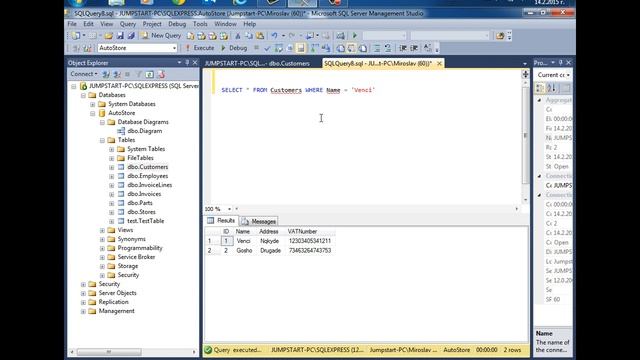
Task: Click the Open File folder icon
Action: point(109,36)
